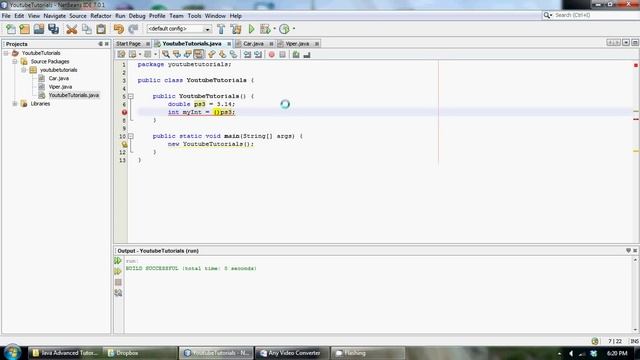Viewport: 640px width, 360px height.
Task: Click the red error stripe mark at editor right edge
Action: point(636,119)
